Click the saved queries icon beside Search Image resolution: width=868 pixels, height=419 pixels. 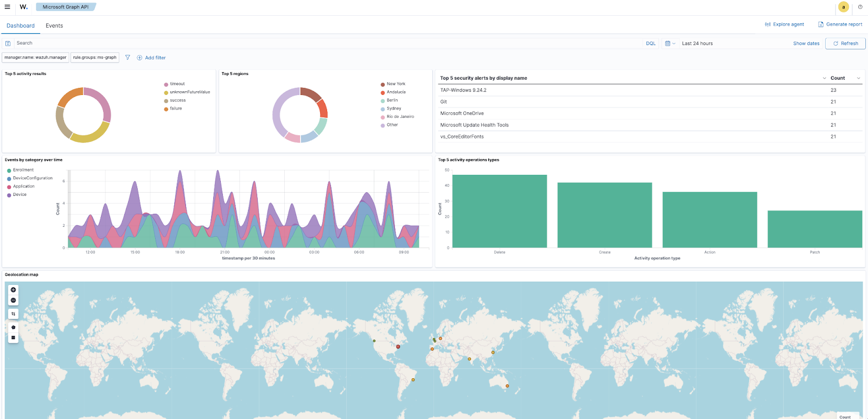[8, 43]
